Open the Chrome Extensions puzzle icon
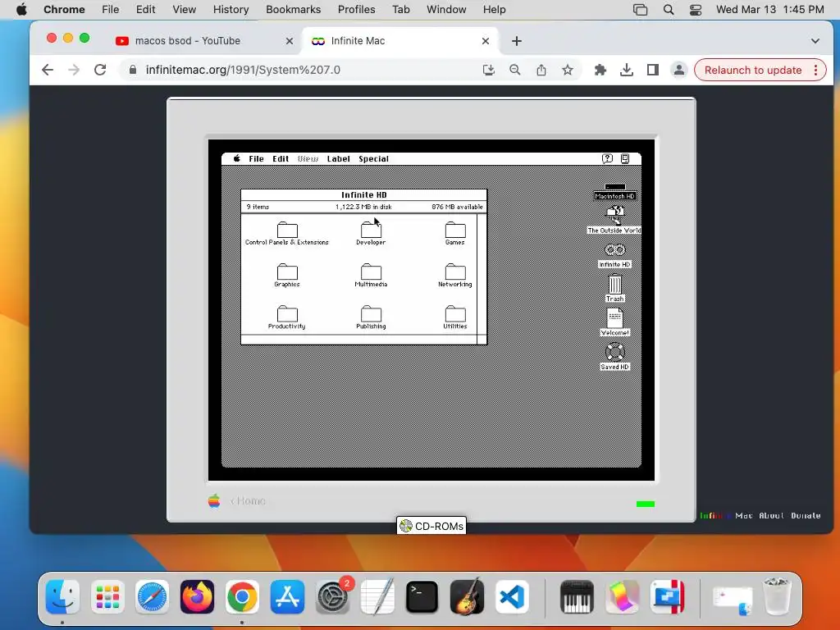840x630 pixels. tap(600, 70)
